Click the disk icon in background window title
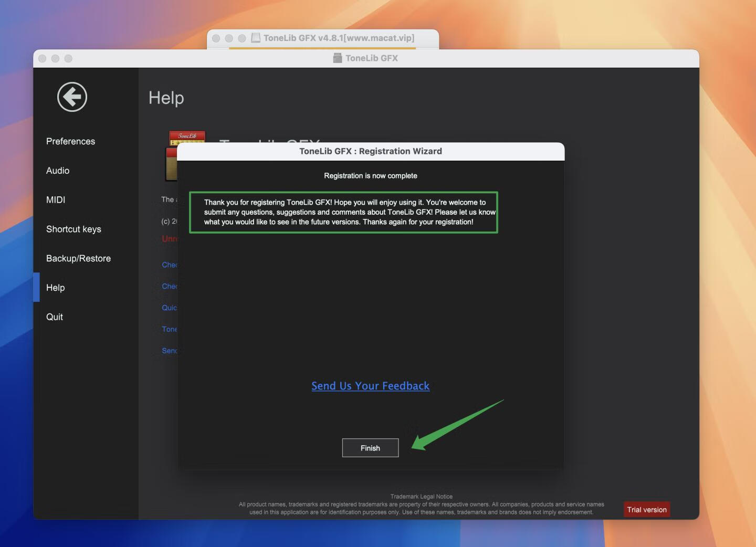The height and width of the screenshot is (547, 756). 256,38
